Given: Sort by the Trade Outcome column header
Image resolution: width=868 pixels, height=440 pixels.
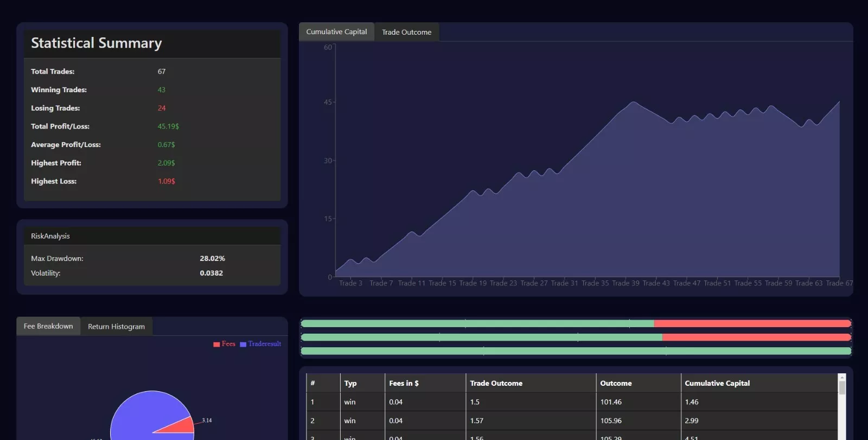Looking at the screenshot, I should coord(531,383).
